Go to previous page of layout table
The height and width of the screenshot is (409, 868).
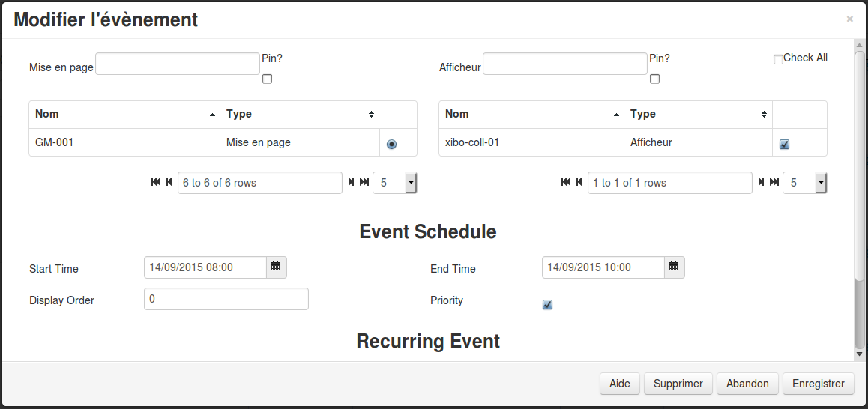tap(169, 182)
